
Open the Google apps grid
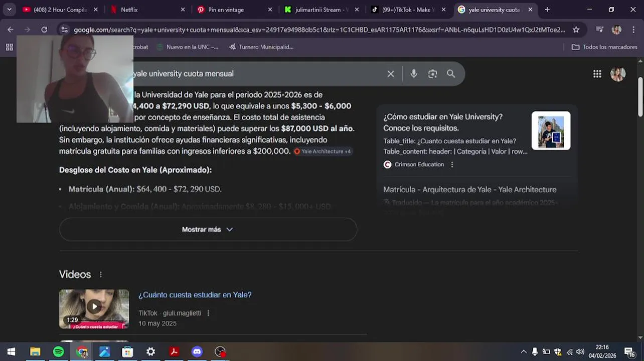point(597,74)
